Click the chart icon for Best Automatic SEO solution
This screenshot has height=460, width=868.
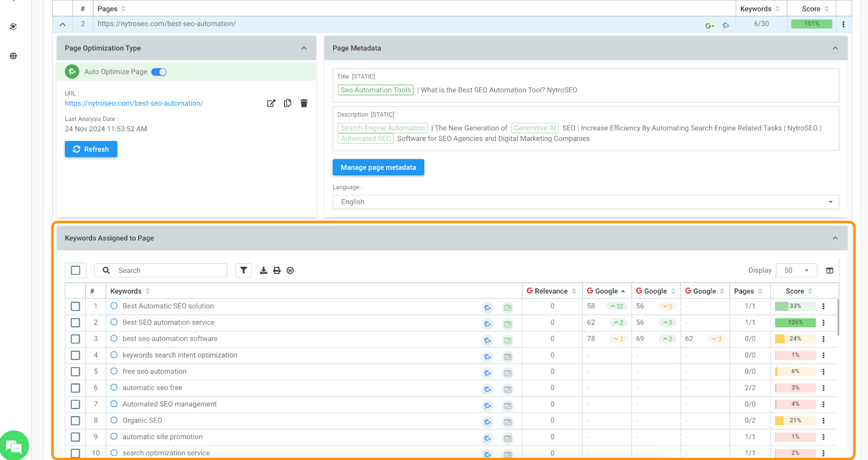(508, 308)
